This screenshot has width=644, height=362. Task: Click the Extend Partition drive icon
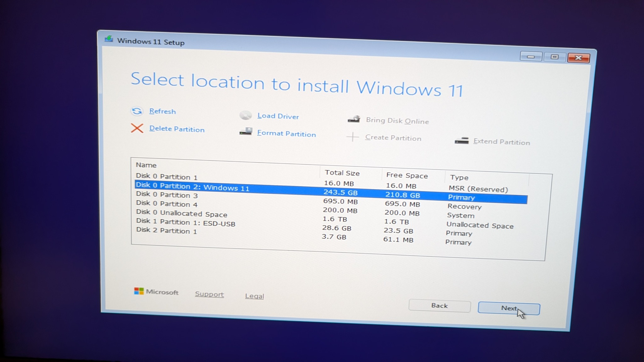[462, 140]
